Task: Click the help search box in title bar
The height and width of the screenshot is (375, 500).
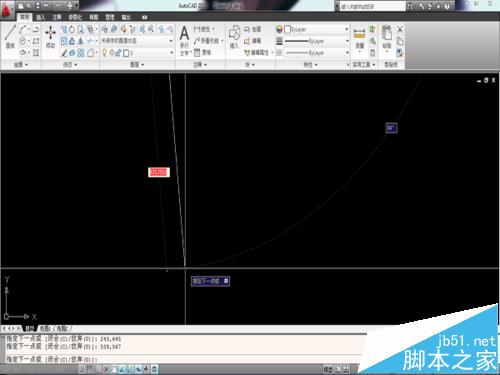Action: point(372,6)
